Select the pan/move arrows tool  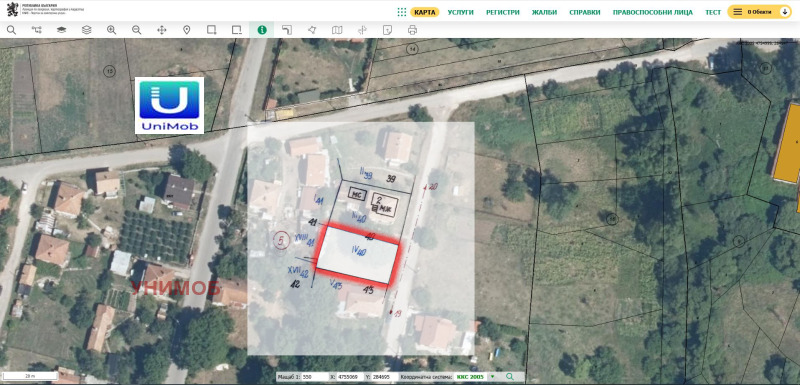(161, 30)
